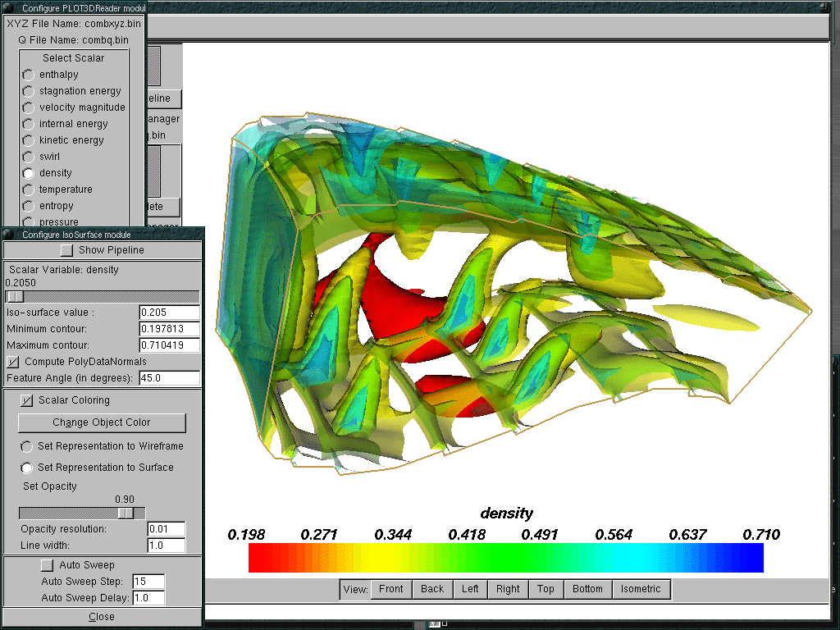Click the Change Object Color button
The width and height of the screenshot is (840, 630).
click(102, 422)
